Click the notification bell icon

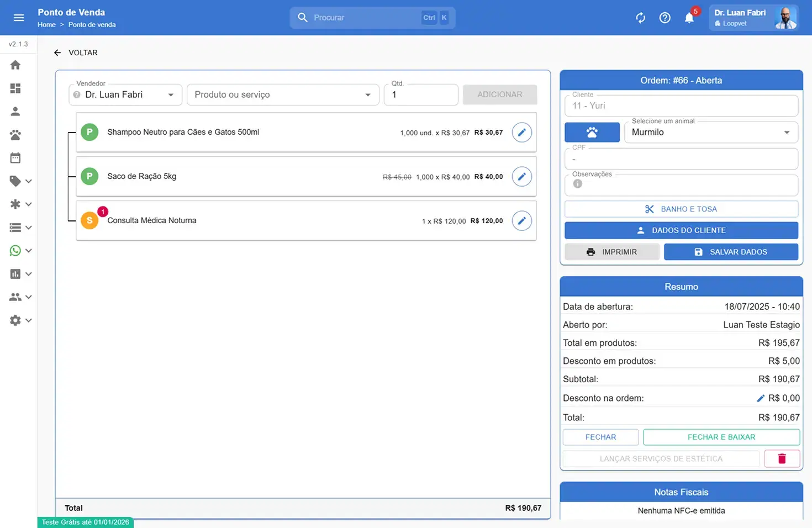coord(689,18)
